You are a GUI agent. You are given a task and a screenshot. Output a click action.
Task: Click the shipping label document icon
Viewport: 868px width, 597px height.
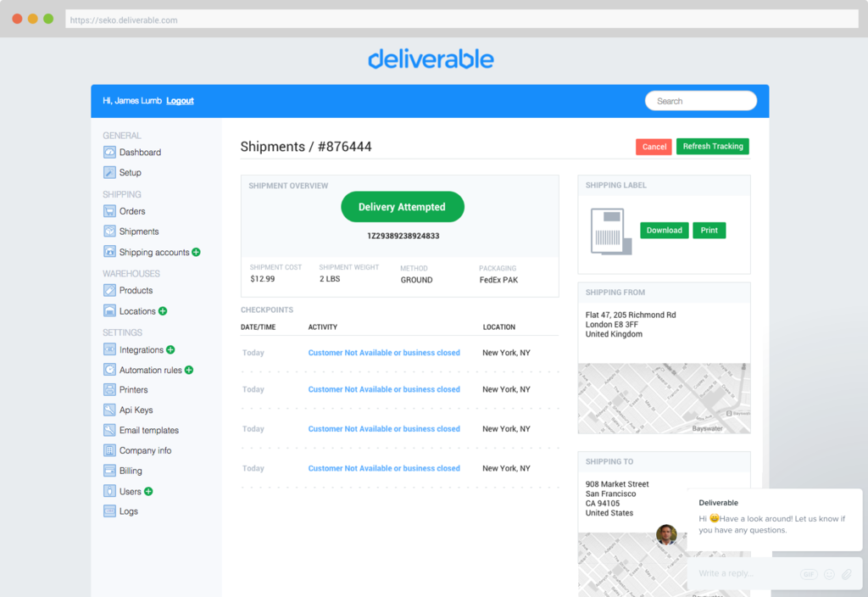[610, 232]
